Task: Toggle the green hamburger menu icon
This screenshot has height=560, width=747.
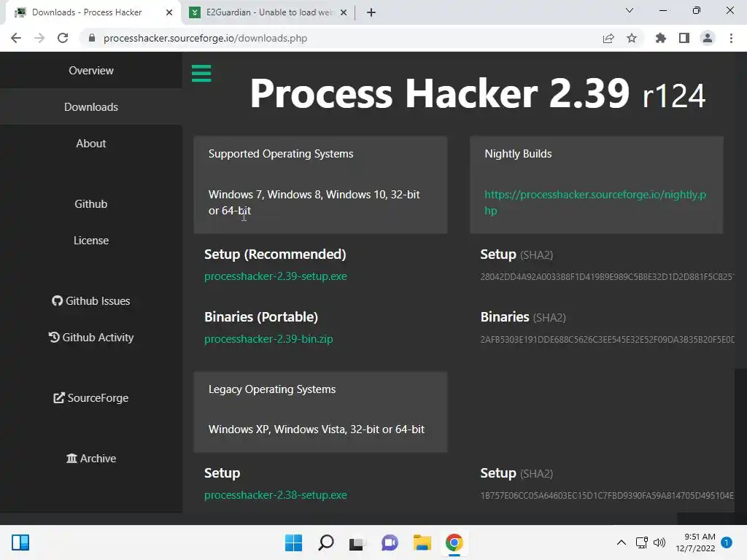Action: pyautogui.click(x=201, y=74)
